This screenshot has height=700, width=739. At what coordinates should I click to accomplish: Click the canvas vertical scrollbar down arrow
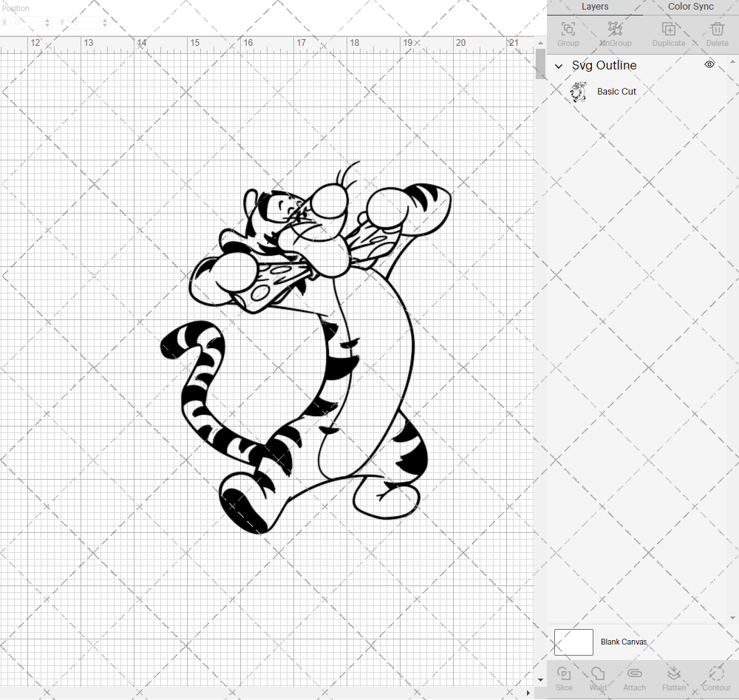540,680
